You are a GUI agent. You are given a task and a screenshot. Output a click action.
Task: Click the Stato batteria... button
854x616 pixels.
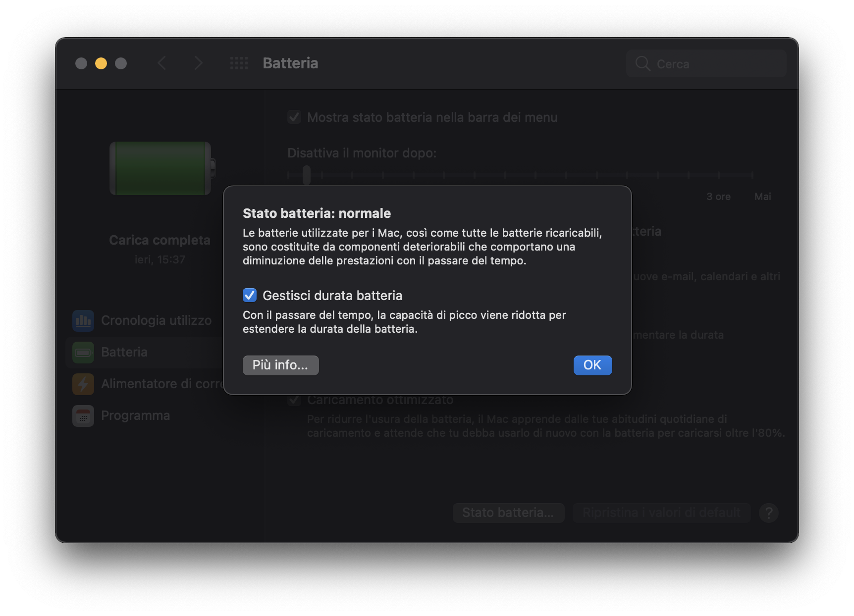coord(508,513)
